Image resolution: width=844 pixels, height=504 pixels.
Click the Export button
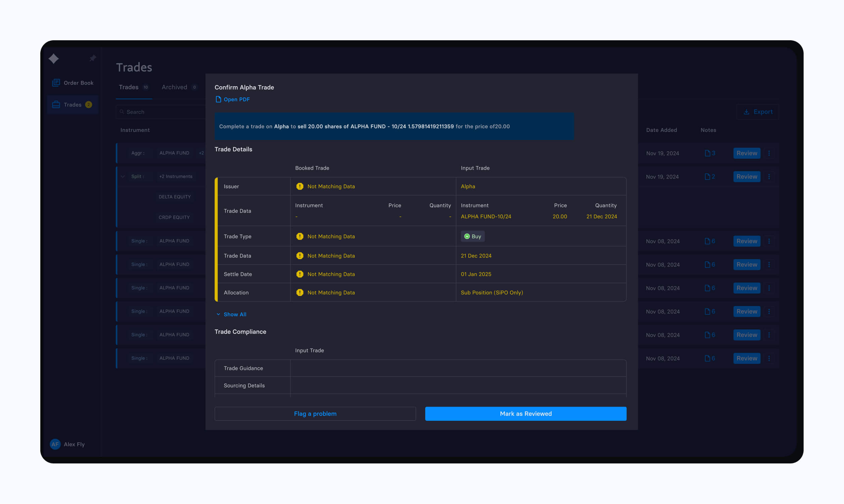[x=758, y=112]
